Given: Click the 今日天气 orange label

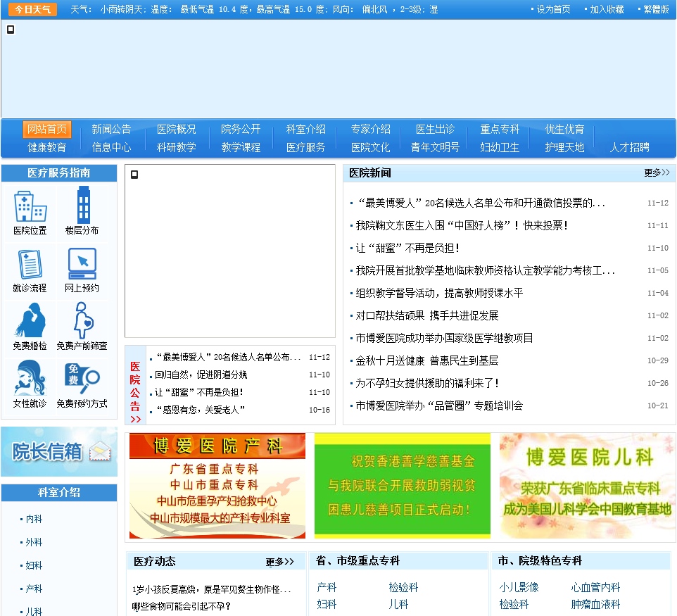Looking at the screenshot, I should tap(33, 9).
